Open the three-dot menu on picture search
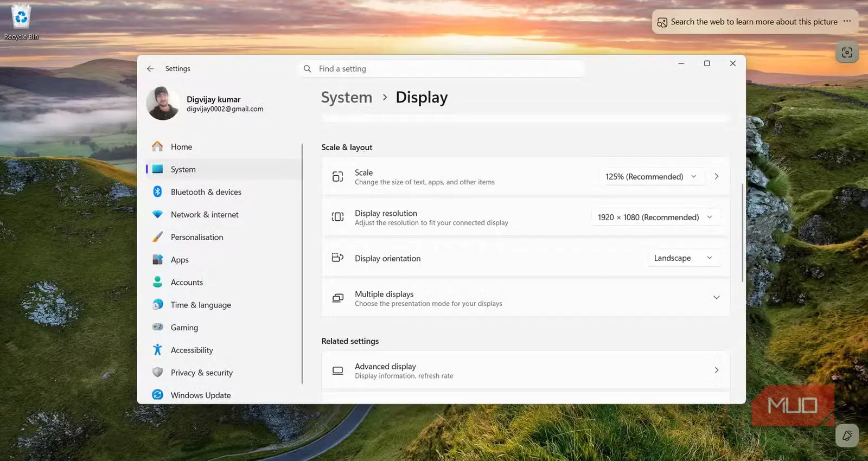868x461 pixels. click(847, 21)
